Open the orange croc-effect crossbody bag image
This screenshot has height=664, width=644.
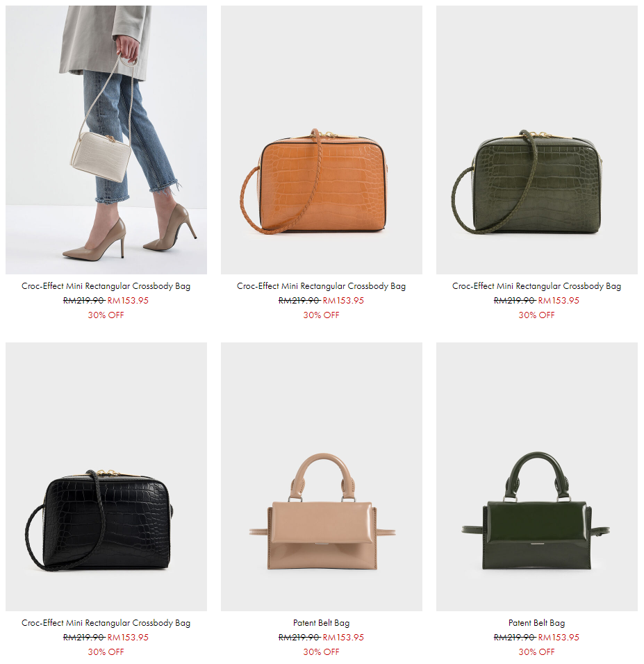pos(321,140)
